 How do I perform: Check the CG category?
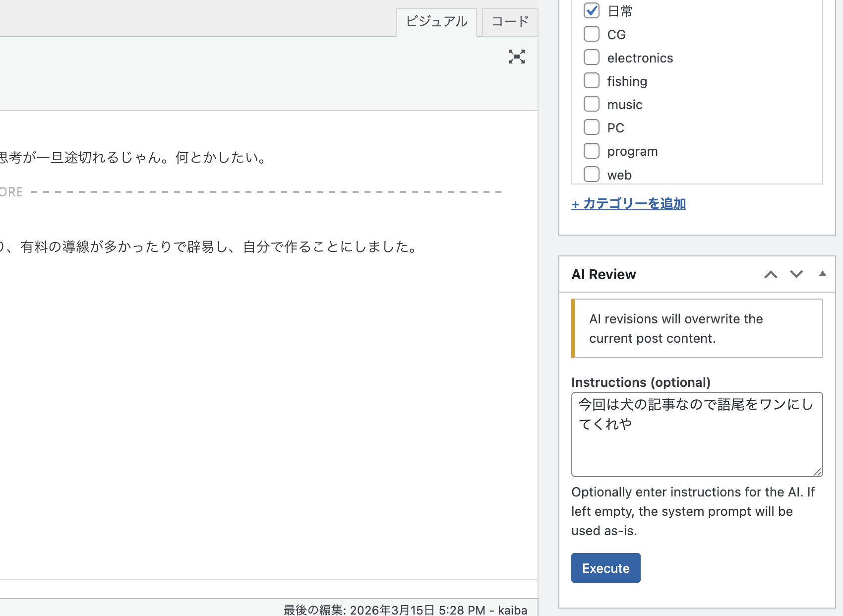coord(592,34)
